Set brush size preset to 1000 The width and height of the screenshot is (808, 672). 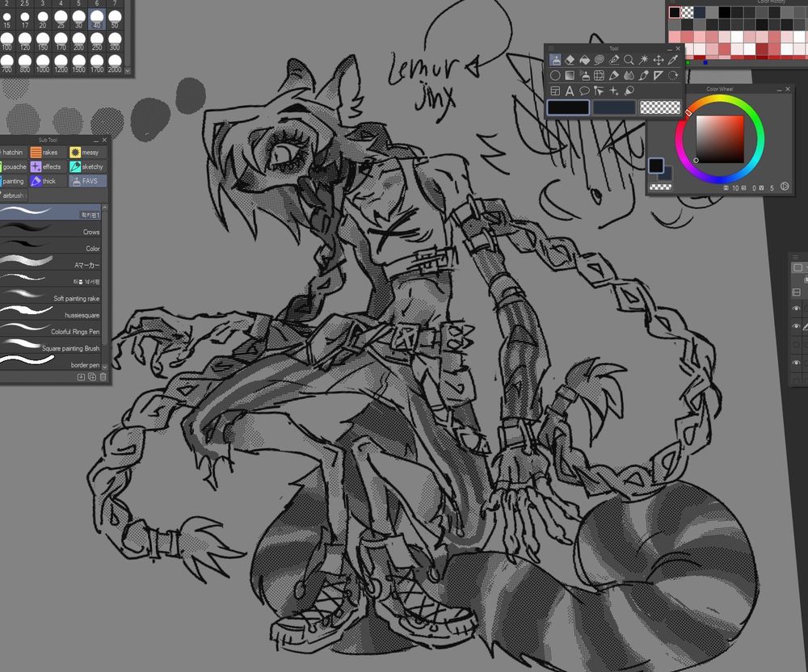pos(43,63)
